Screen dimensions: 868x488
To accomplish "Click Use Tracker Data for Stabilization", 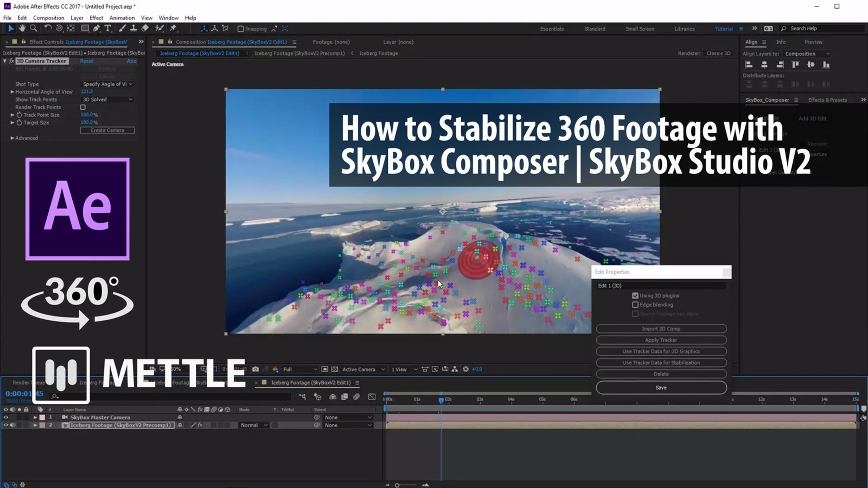I will tap(661, 362).
